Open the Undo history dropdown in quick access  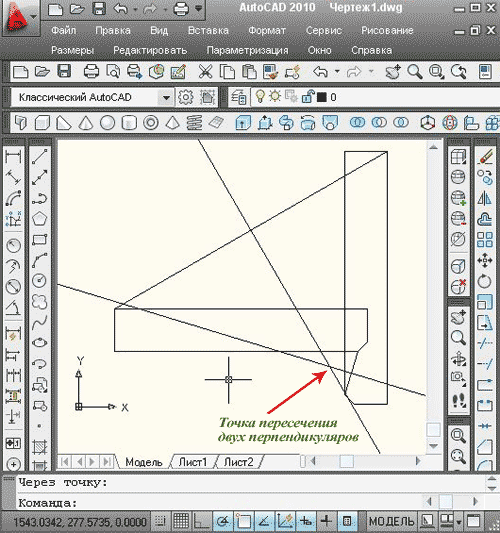pyautogui.click(x=135, y=10)
